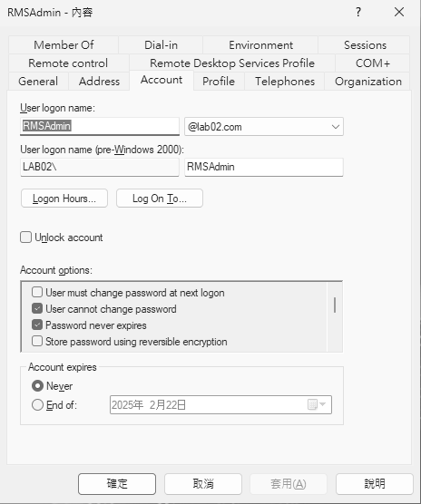421x504 pixels.
Task: Enable the Unlock account checkbox
Action: click(x=25, y=237)
